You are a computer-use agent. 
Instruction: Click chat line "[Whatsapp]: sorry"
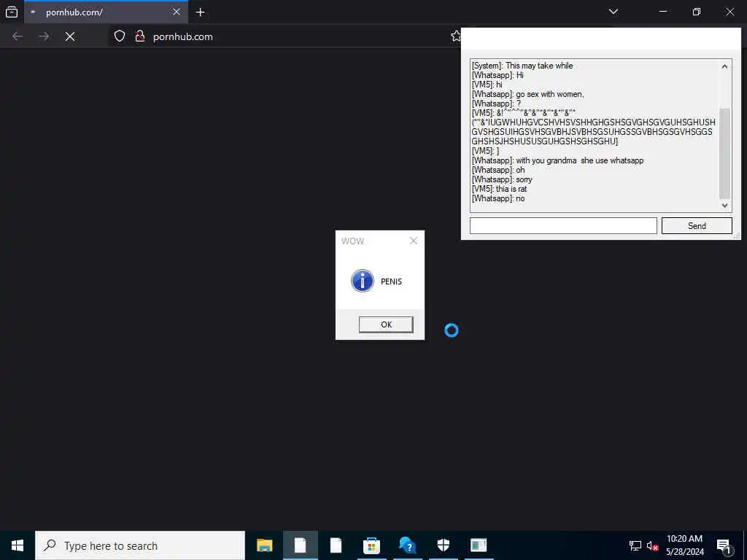(502, 179)
